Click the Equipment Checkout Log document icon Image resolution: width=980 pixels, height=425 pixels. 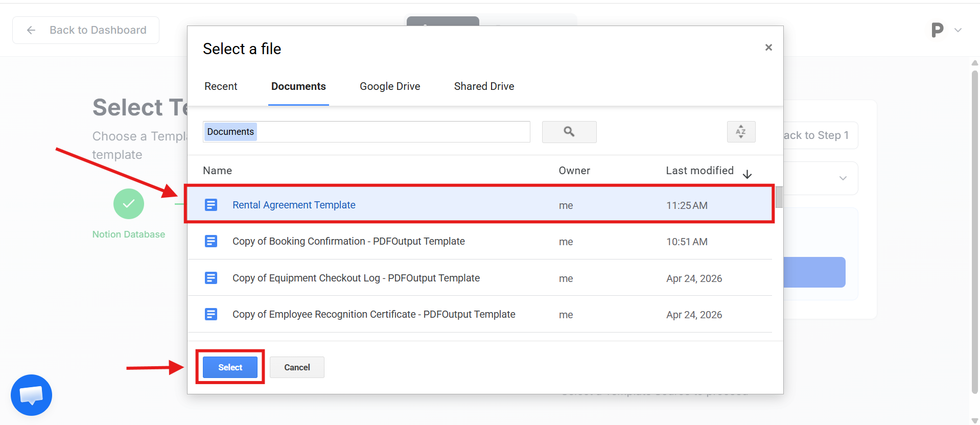point(211,278)
